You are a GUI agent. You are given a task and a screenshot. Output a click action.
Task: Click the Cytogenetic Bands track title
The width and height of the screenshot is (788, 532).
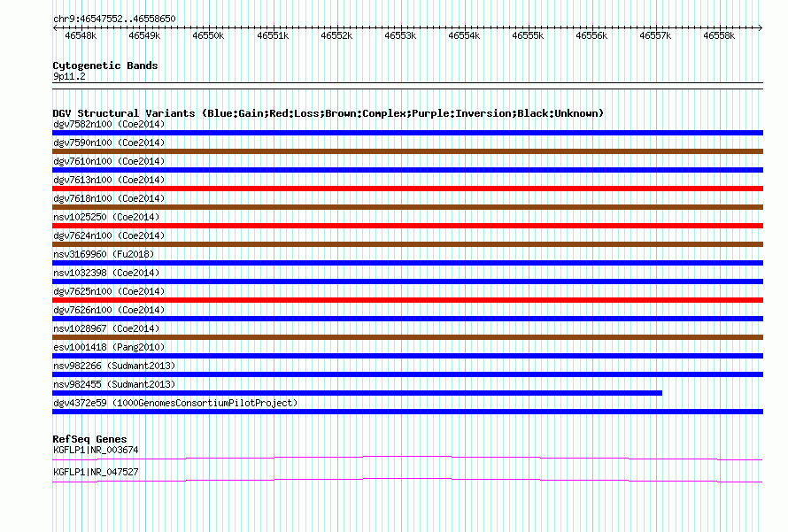[x=105, y=66]
